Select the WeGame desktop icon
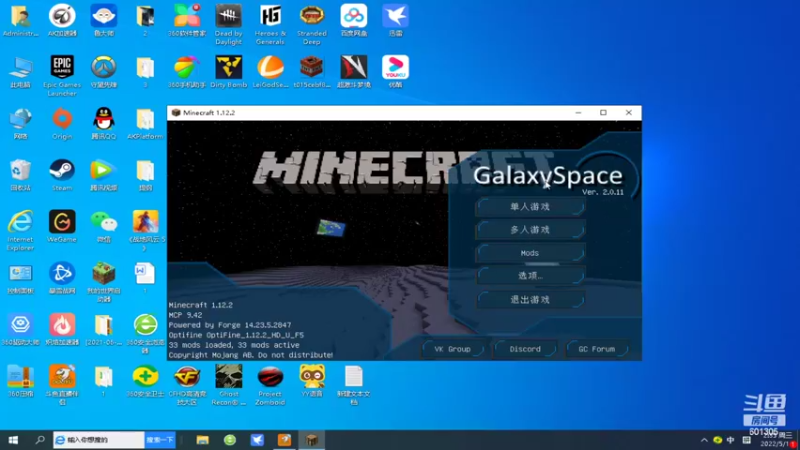Image resolution: width=800 pixels, height=450 pixels. point(62,227)
